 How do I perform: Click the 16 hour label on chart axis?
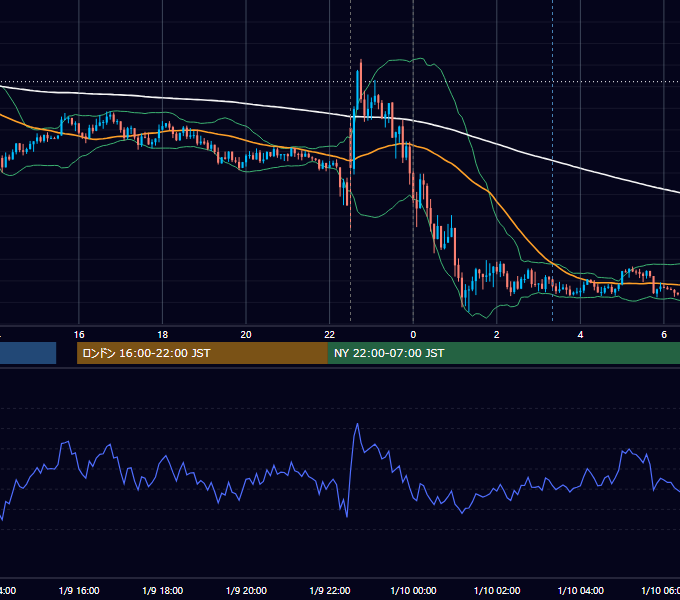(x=79, y=335)
